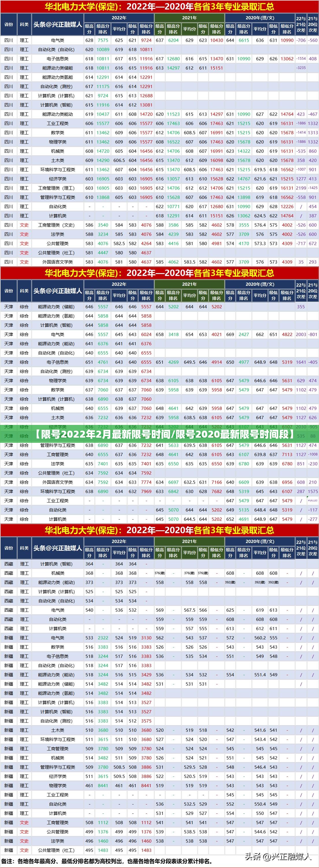Viewport: 319px width, 868px height.
Task: Click average 644.5 in 天津 计算机类 row
Action: 189,519
